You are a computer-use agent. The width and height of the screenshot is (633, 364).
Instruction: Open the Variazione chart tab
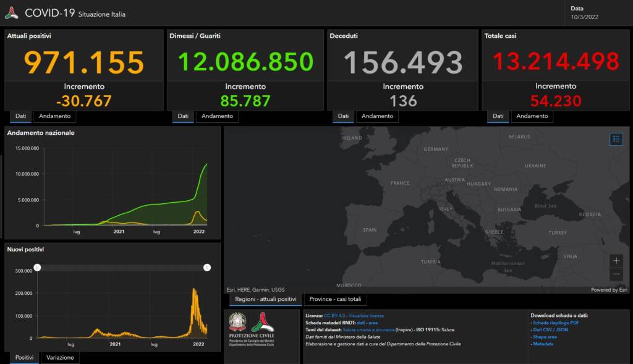pos(60,357)
